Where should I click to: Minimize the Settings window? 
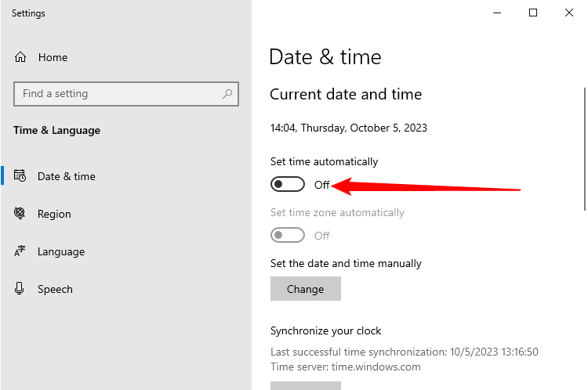point(498,13)
